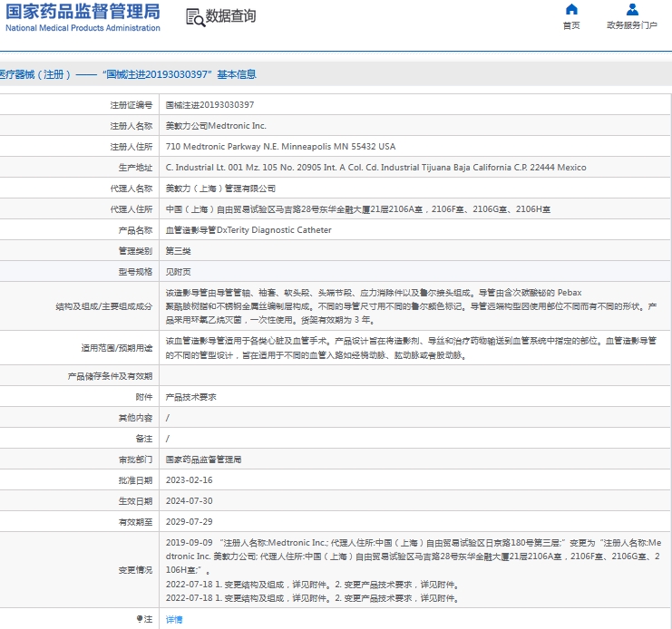Click the agent address in Shanghai free trade zone
Image resolution: width=672 pixels, height=629 pixels.
358,209
